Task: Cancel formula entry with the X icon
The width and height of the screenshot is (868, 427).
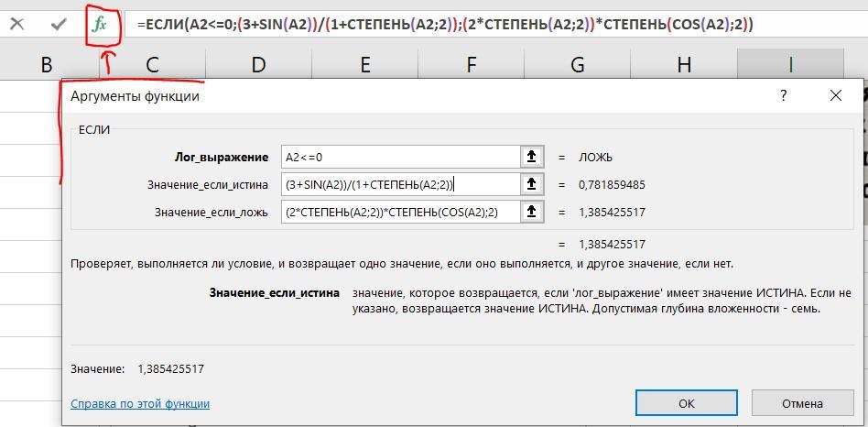Action: click(17, 24)
